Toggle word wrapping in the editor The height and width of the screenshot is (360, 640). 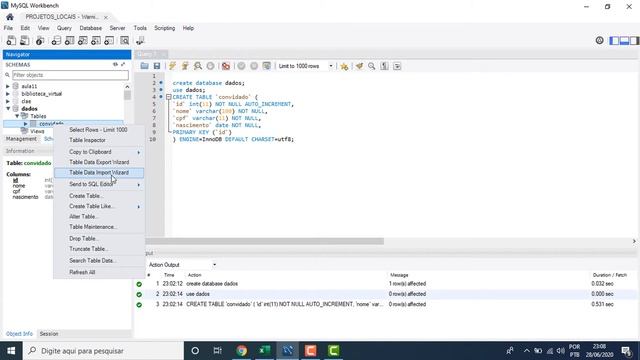[397, 66]
